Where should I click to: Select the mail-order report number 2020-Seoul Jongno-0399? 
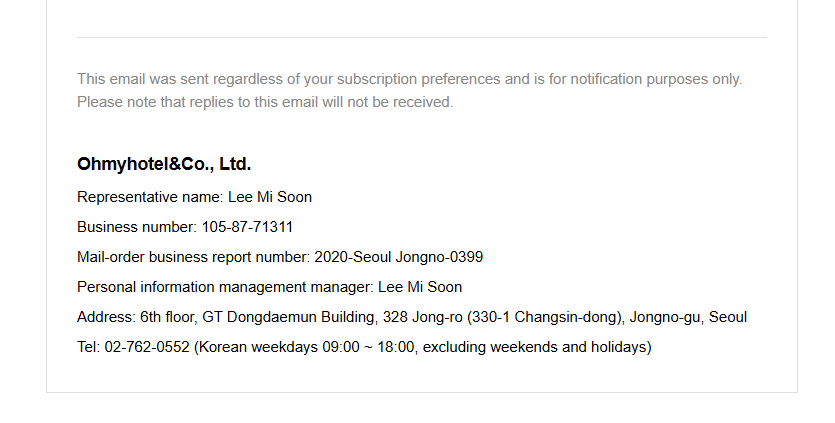pyautogui.click(x=398, y=257)
